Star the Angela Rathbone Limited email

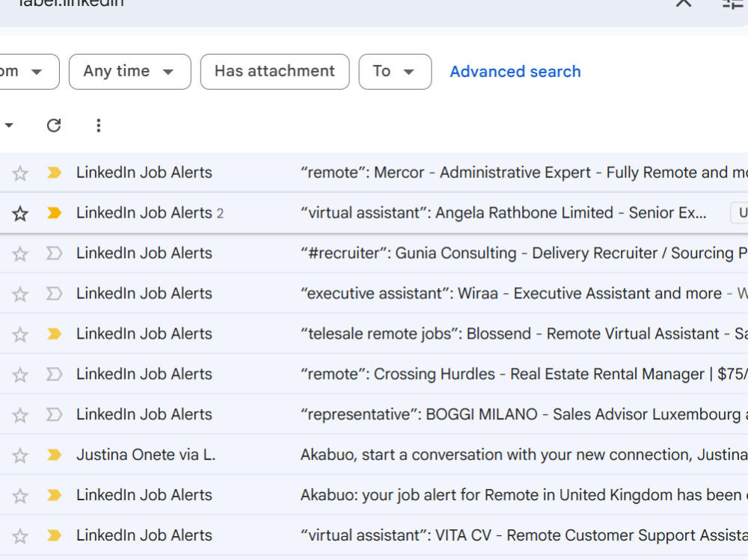click(20, 213)
